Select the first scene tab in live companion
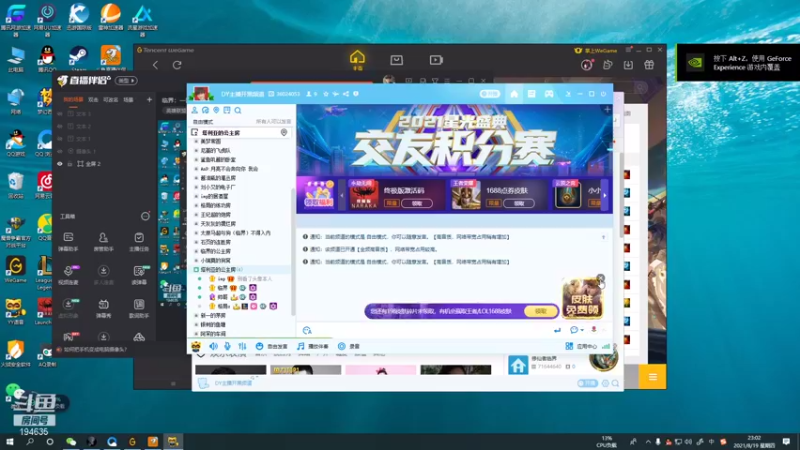The width and height of the screenshot is (800, 450). (73, 99)
